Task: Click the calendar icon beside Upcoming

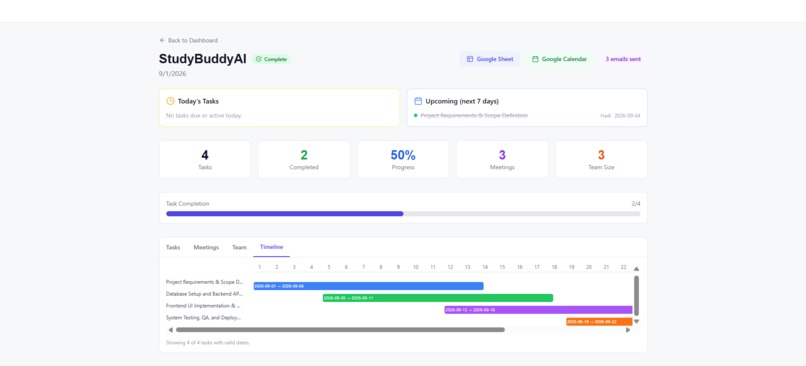Action: 418,101
